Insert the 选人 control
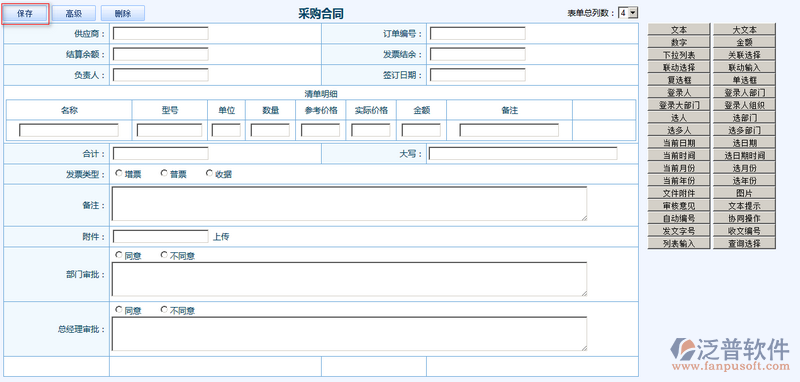 point(679,117)
